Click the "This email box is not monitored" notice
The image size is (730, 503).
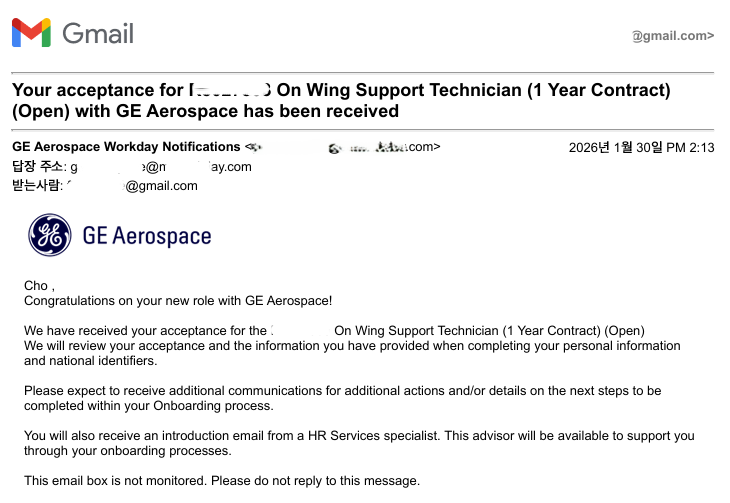click(222, 480)
